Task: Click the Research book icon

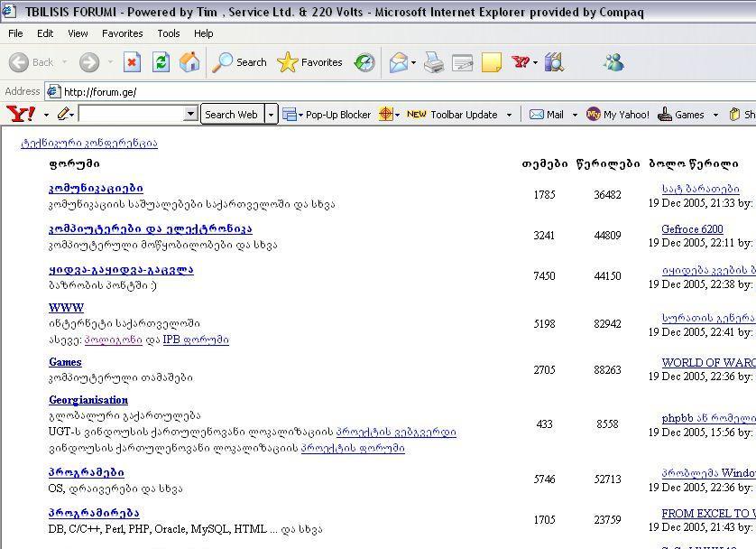Action: tap(554, 62)
